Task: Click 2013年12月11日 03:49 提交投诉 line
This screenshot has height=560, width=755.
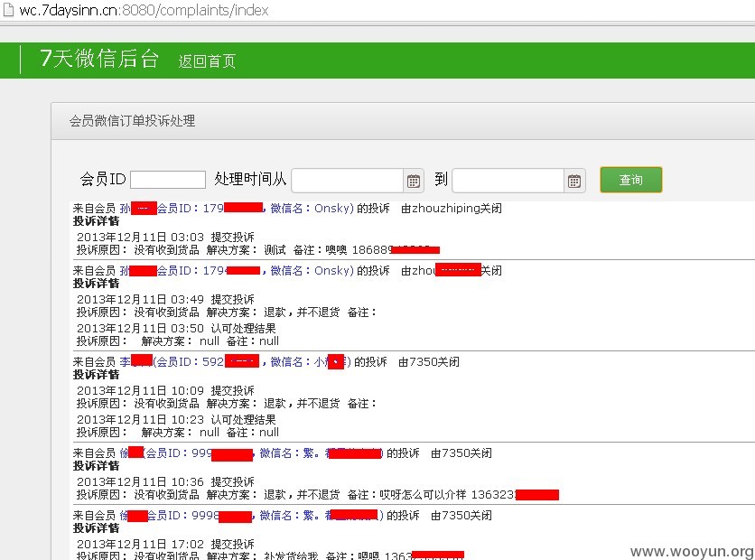Action: (x=165, y=300)
